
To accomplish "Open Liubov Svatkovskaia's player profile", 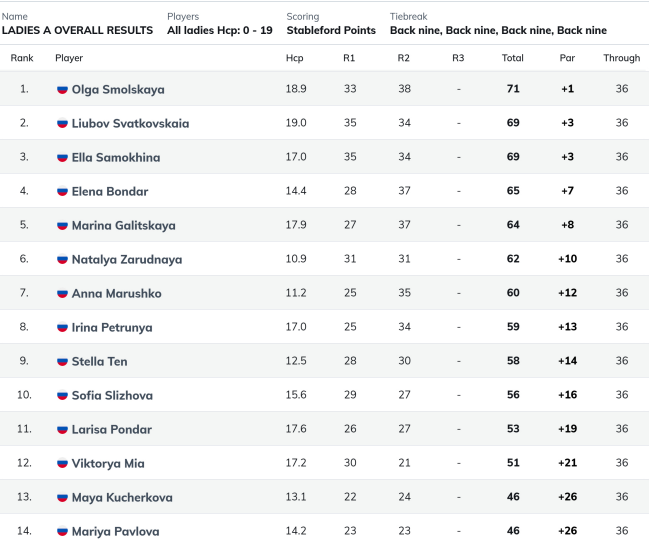I will coord(130,123).
